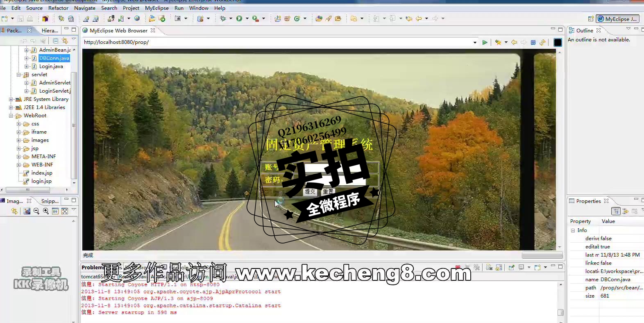The width and height of the screenshot is (644, 323).
Task: Click the browser favorites star icon
Action: pyautogui.click(x=498, y=42)
